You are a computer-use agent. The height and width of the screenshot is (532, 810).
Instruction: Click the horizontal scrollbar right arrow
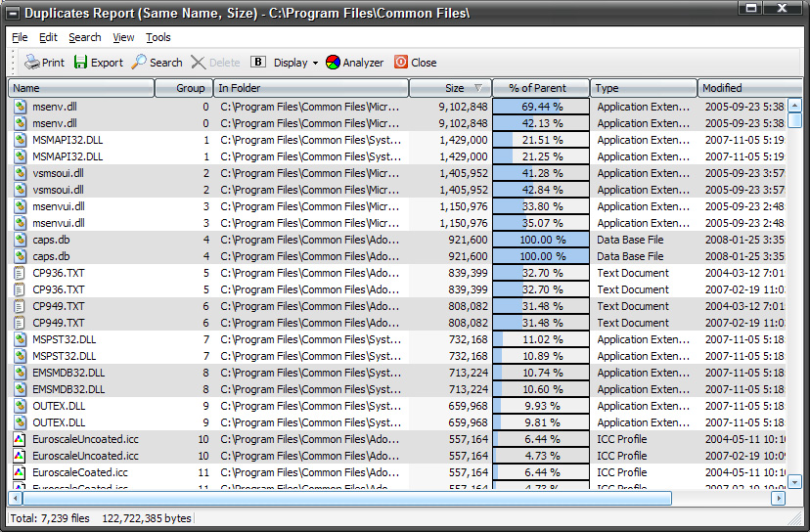point(779,499)
